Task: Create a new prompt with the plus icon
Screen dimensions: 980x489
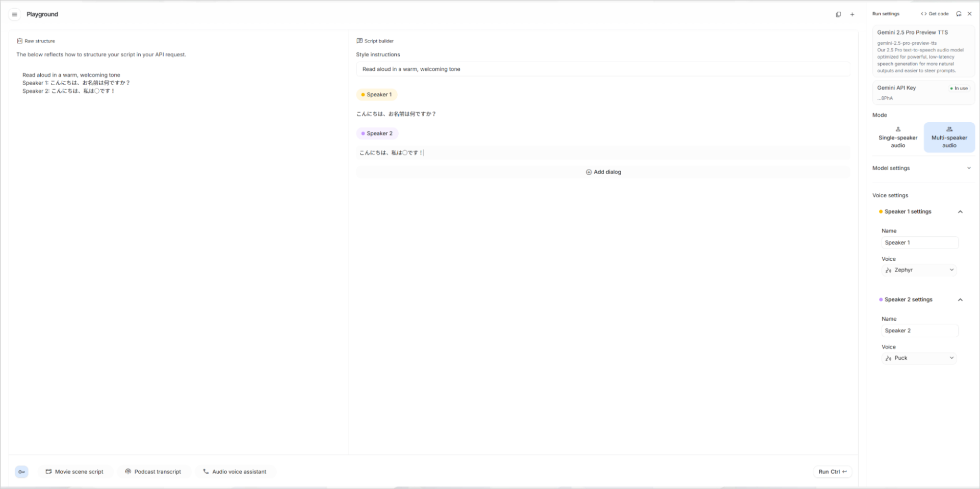Action: pos(852,14)
